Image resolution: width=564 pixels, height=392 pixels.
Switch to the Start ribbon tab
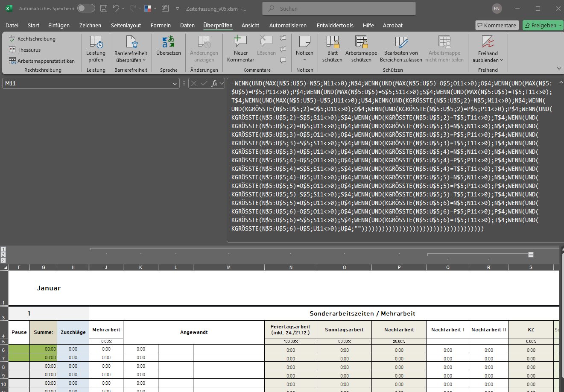(33, 26)
